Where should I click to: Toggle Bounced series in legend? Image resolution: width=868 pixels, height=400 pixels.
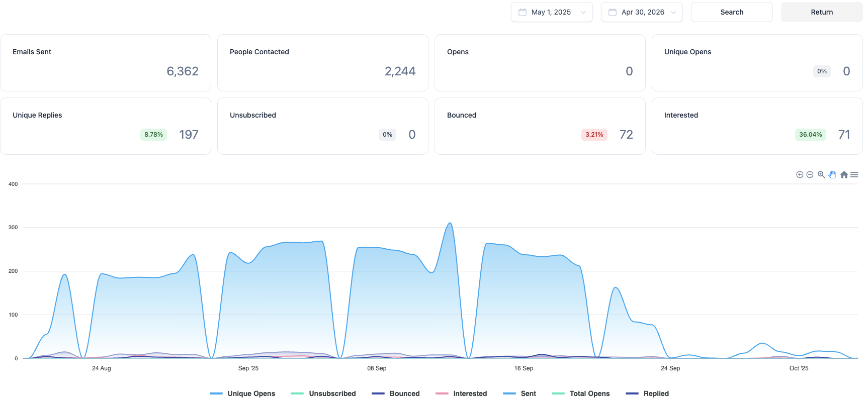tap(396, 393)
